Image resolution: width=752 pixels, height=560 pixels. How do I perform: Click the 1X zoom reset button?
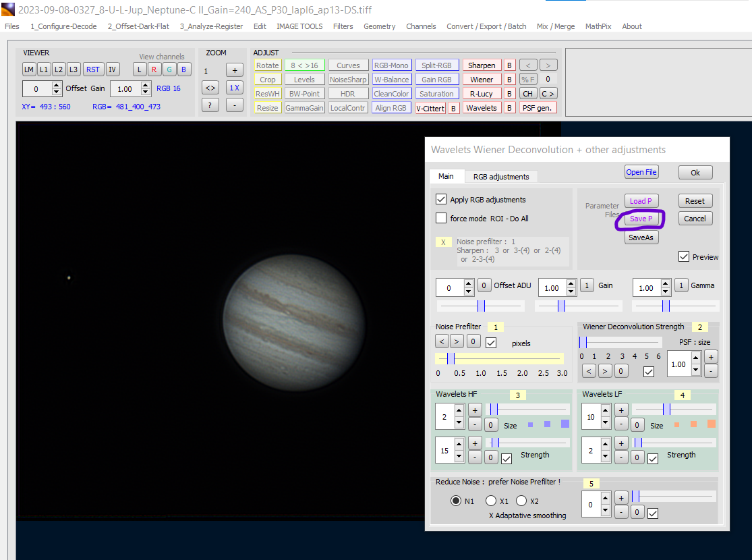coord(234,88)
